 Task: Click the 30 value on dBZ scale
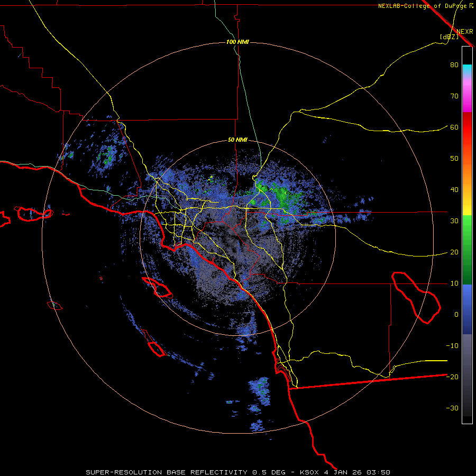click(454, 221)
